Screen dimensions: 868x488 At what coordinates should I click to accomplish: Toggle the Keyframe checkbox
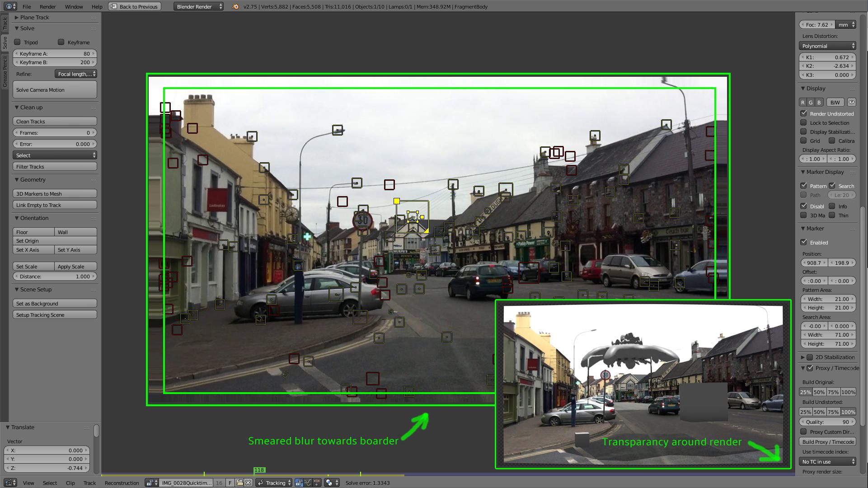61,42
